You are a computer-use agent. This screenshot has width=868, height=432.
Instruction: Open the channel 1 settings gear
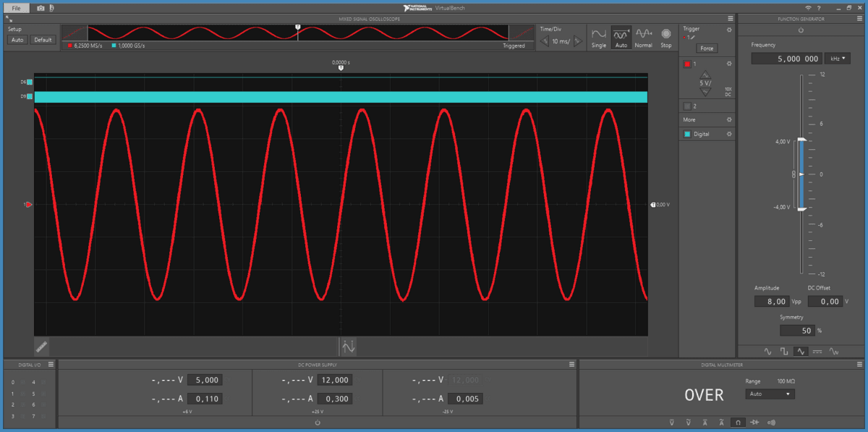(729, 64)
